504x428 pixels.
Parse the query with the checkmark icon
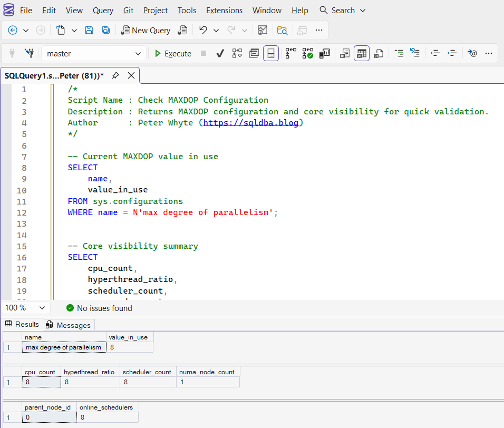point(220,53)
